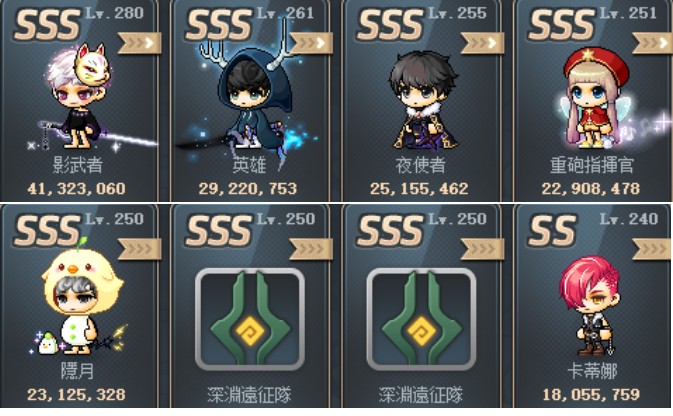Expand the arrow ribbon on Lv. 280 card
This screenshot has width=673, height=416.
(x=139, y=43)
